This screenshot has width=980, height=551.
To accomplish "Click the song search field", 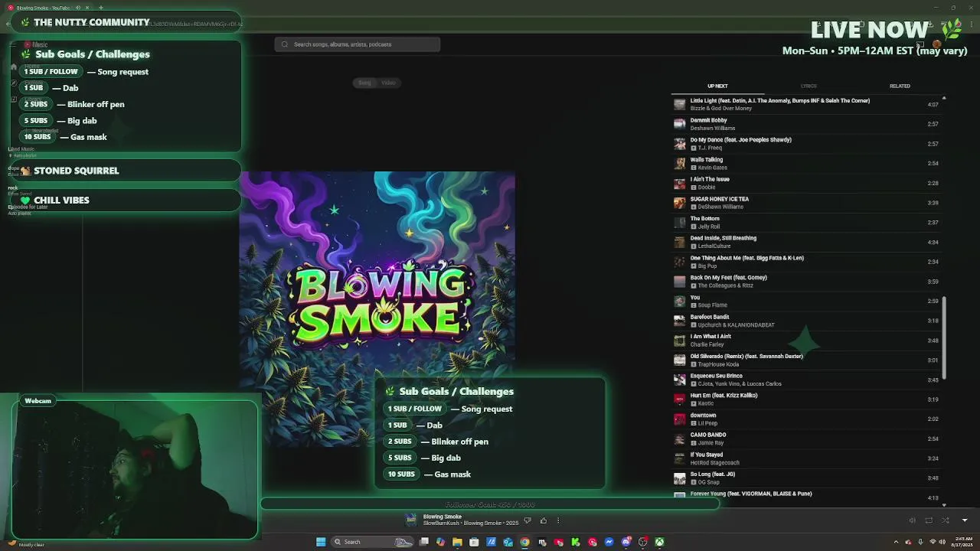I will click(x=358, y=44).
